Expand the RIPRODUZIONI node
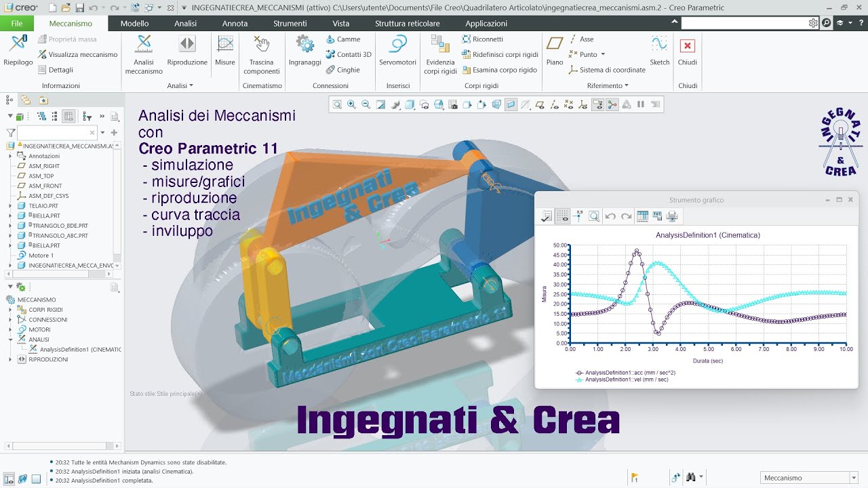This screenshot has width=868, height=488. [10, 359]
